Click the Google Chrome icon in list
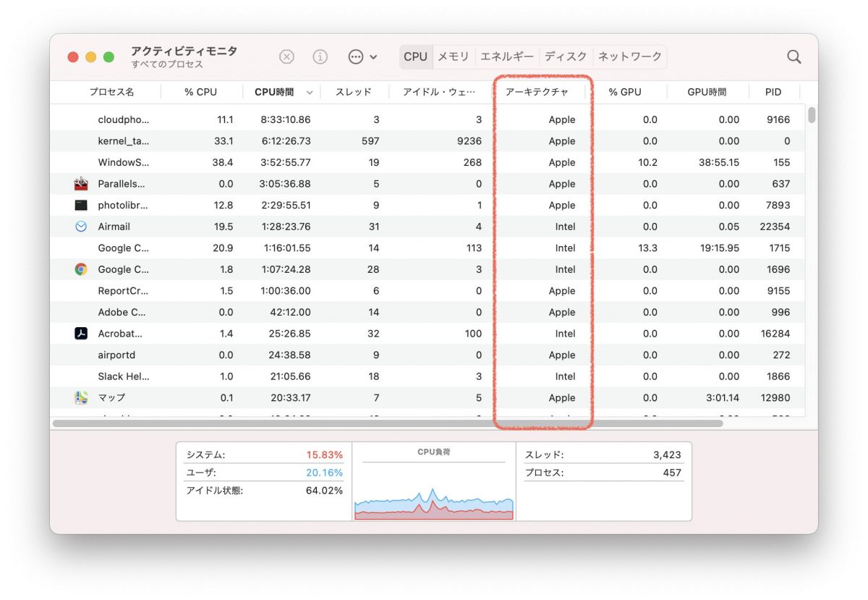This screenshot has height=600, width=868. click(x=81, y=269)
